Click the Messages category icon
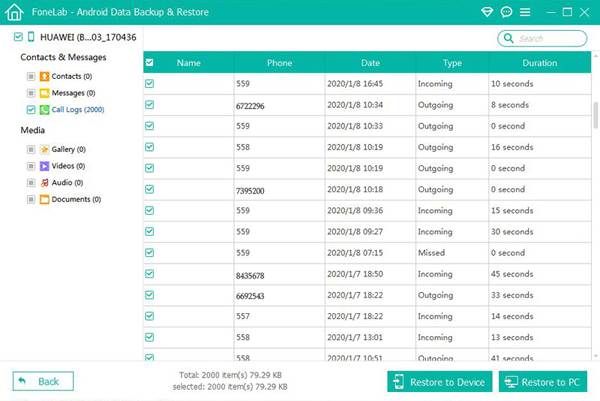This screenshot has width=600, height=401. [x=44, y=93]
